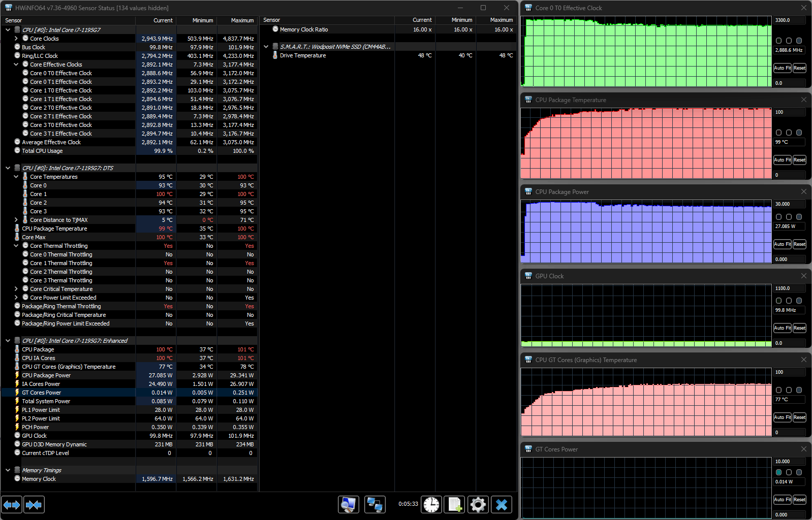The image size is (812, 520).
Task: Click the remote network monitoring icon
Action: (375, 505)
